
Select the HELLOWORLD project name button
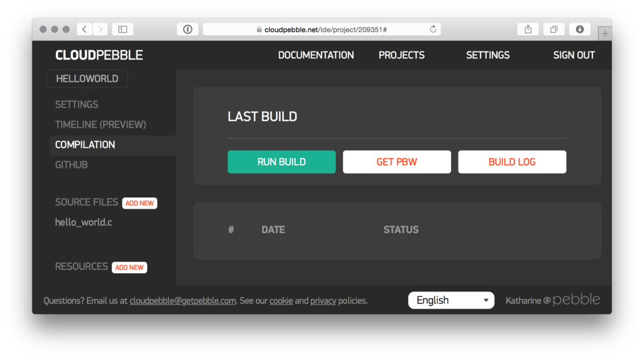pos(87,79)
